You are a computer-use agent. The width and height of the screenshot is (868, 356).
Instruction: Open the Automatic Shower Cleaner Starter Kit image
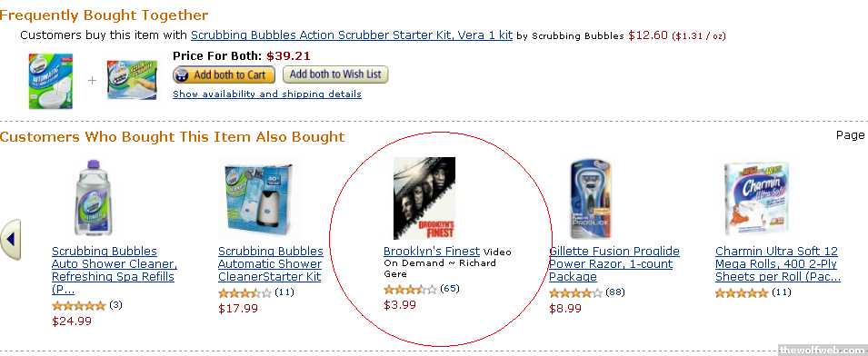point(259,198)
